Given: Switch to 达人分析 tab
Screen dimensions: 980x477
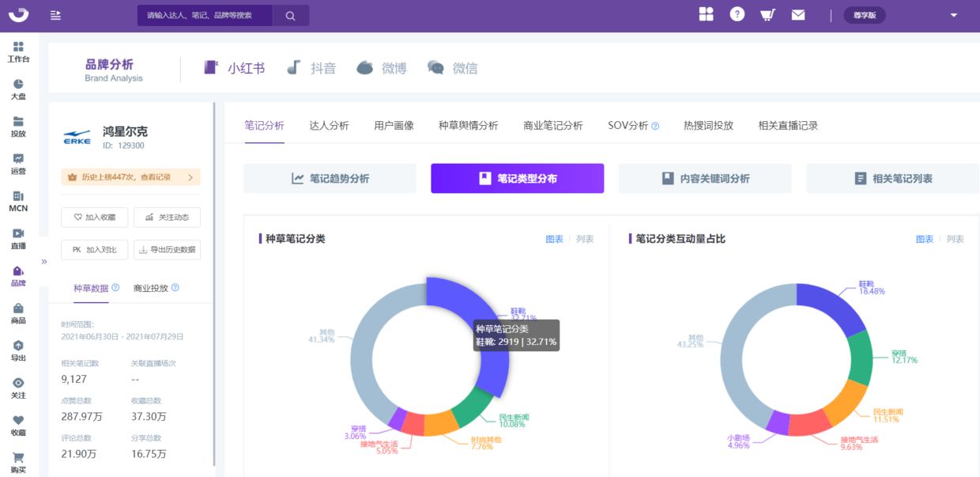Looking at the screenshot, I should [x=329, y=126].
